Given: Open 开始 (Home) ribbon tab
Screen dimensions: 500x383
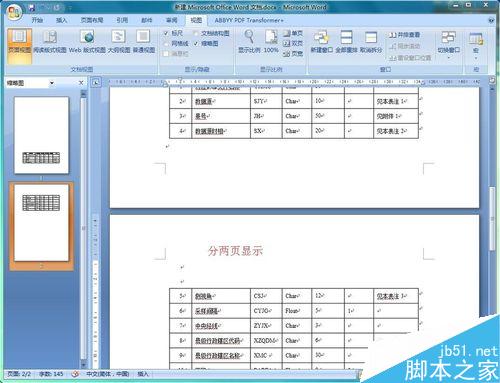Looking at the screenshot, I should 37,20.
